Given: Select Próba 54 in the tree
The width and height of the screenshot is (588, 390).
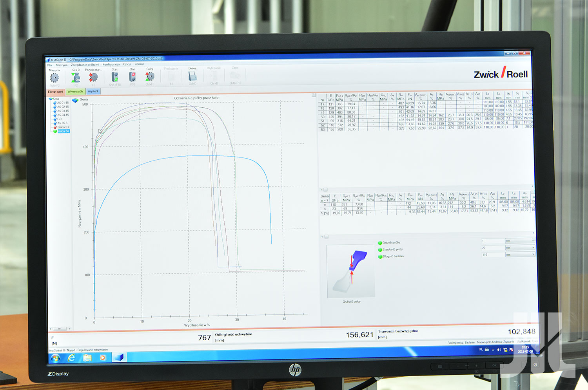Looking at the screenshot, I should pos(63,131).
